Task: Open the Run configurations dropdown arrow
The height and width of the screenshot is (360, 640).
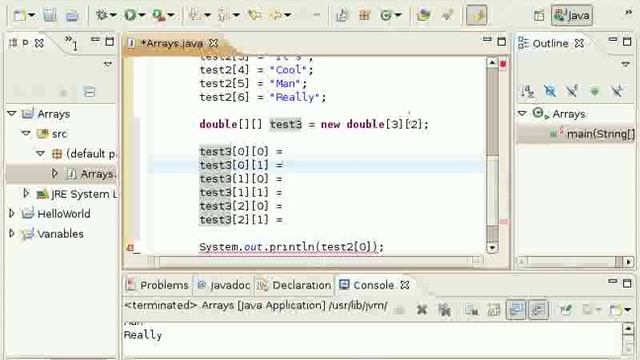Action: pyautogui.click(x=142, y=16)
